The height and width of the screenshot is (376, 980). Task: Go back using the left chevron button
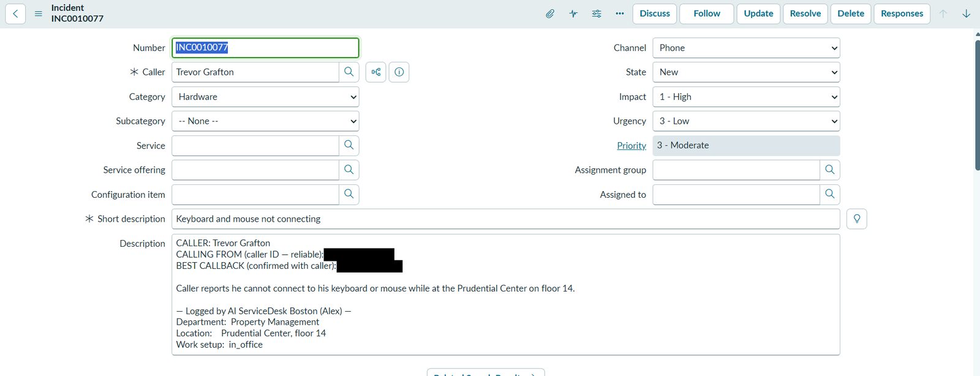coord(15,13)
